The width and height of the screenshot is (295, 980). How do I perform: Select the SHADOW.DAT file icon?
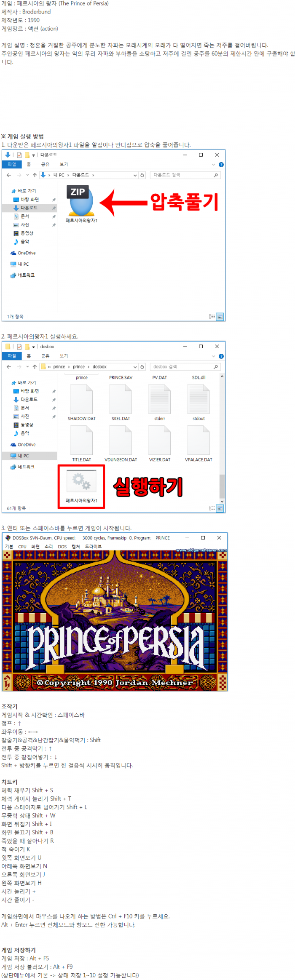coord(81,399)
